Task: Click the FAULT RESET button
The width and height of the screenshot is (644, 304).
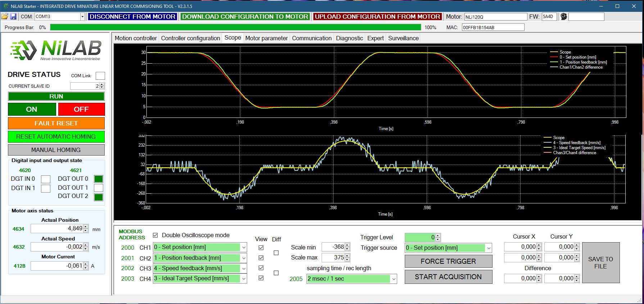Action: (x=56, y=123)
